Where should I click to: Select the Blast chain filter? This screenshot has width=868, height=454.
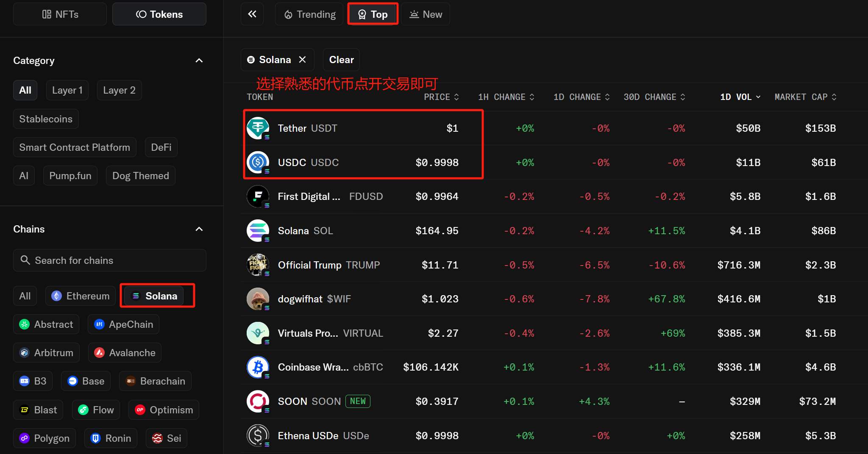tap(38, 410)
